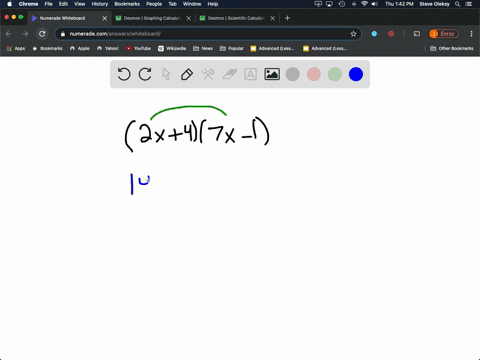Select the text box tool
The width and height of the screenshot is (480, 360).
click(x=250, y=74)
